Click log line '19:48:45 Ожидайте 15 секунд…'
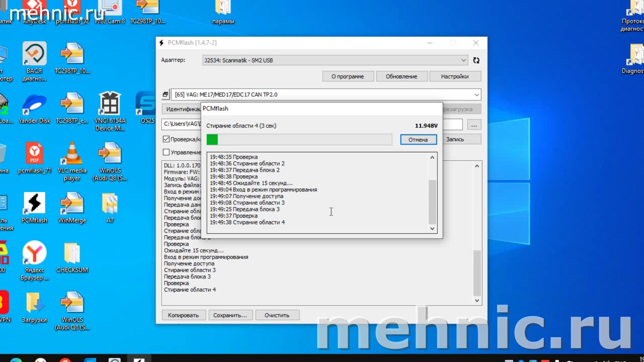The height and width of the screenshot is (362, 644). [251, 183]
